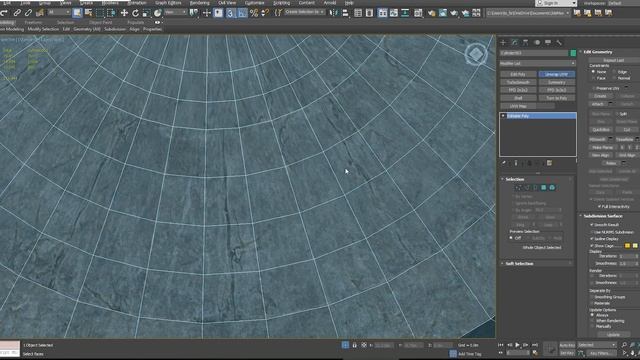Open the Arnold menu
This screenshot has width=640, height=360.
coord(330,3)
